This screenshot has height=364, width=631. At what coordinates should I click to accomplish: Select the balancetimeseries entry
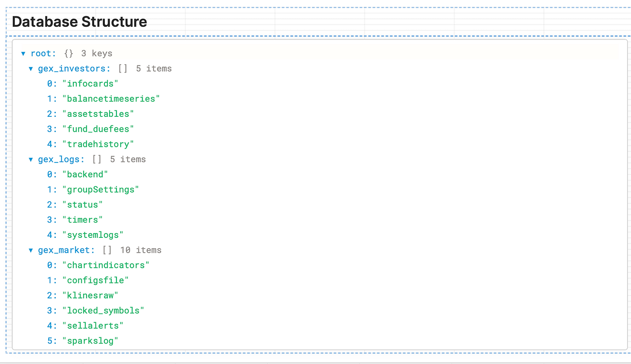tap(112, 98)
